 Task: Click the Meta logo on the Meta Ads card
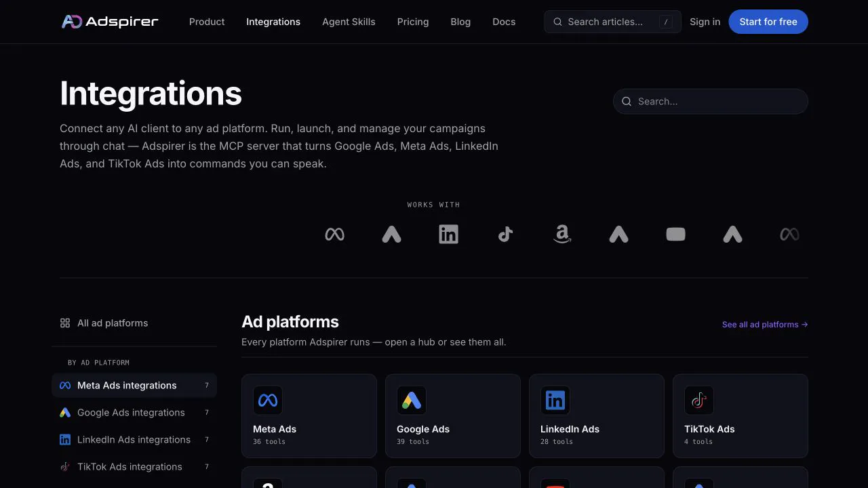click(x=268, y=401)
